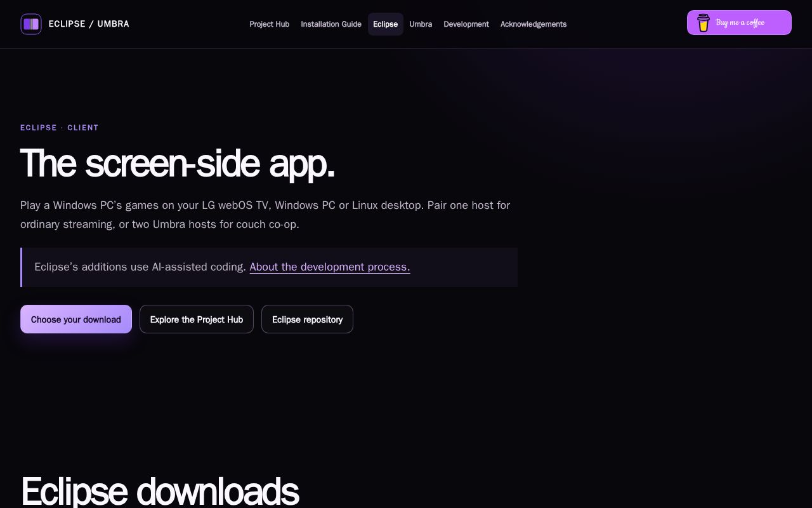Click the coffee cup icon
This screenshot has height=508, width=812.
pyautogui.click(x=704, y=23)
